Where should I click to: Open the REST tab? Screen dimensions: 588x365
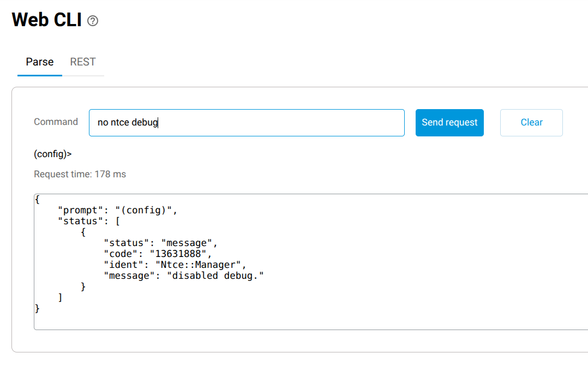coord(83,62)
